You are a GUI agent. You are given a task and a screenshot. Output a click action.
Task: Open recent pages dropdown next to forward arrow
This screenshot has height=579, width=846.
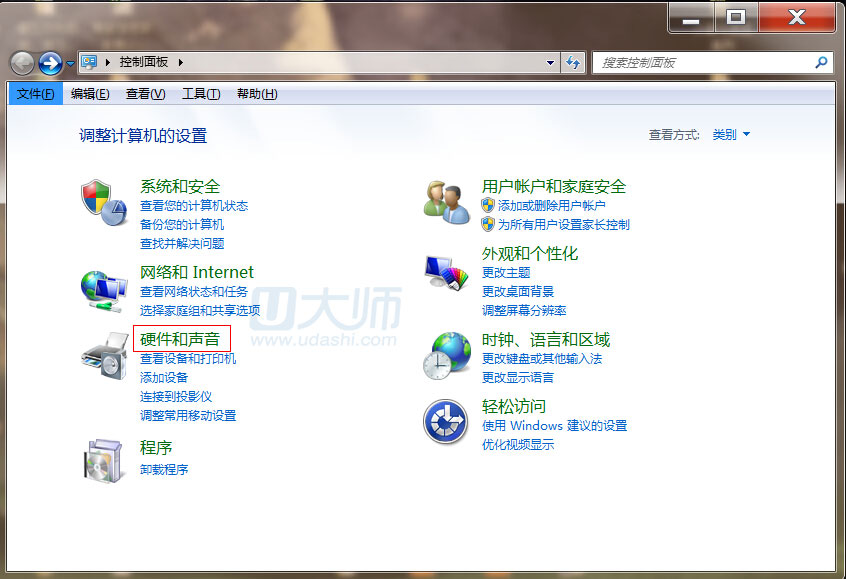point(71,64)
